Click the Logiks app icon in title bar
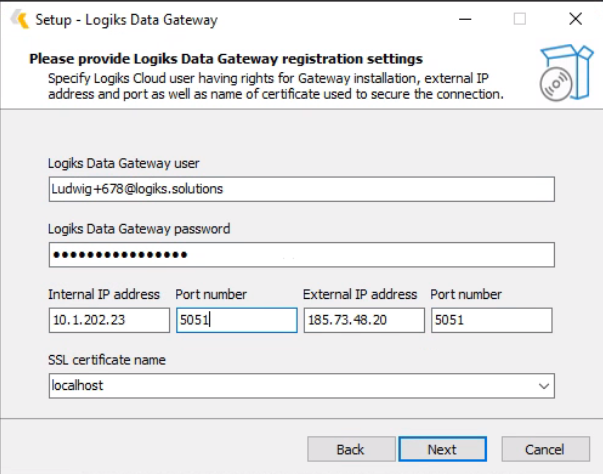This screenshot has width=603, height=474. tap(18, 19)
